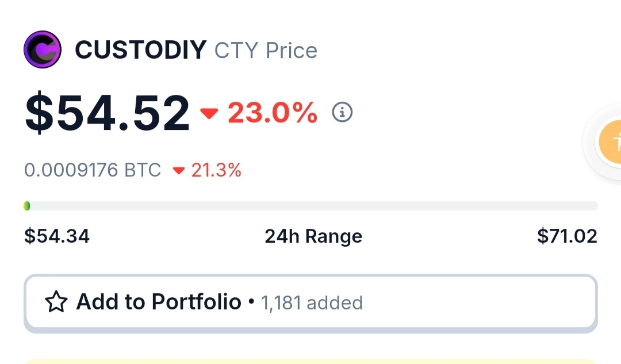Tap the yellow banner at the bottom
621x364 pixels.
310,361
